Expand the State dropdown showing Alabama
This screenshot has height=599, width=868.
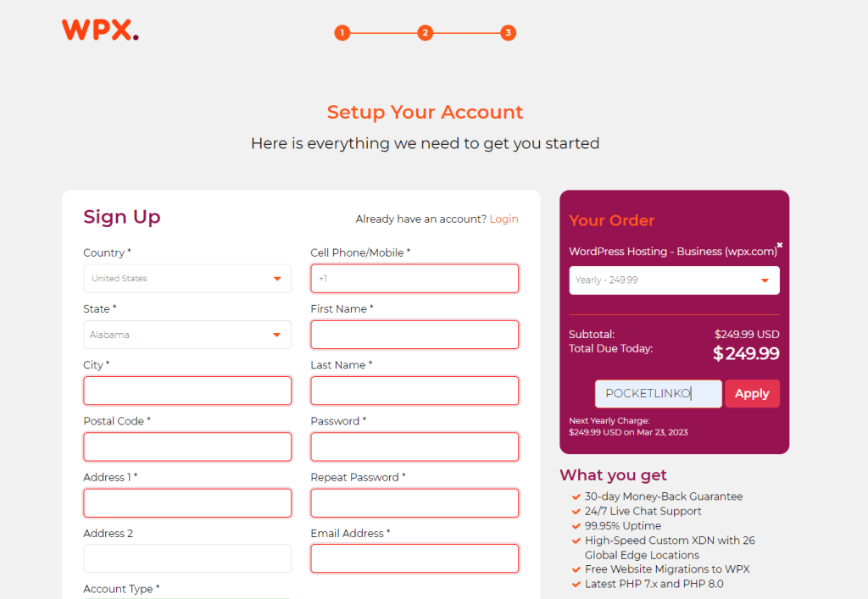point(187,335)
